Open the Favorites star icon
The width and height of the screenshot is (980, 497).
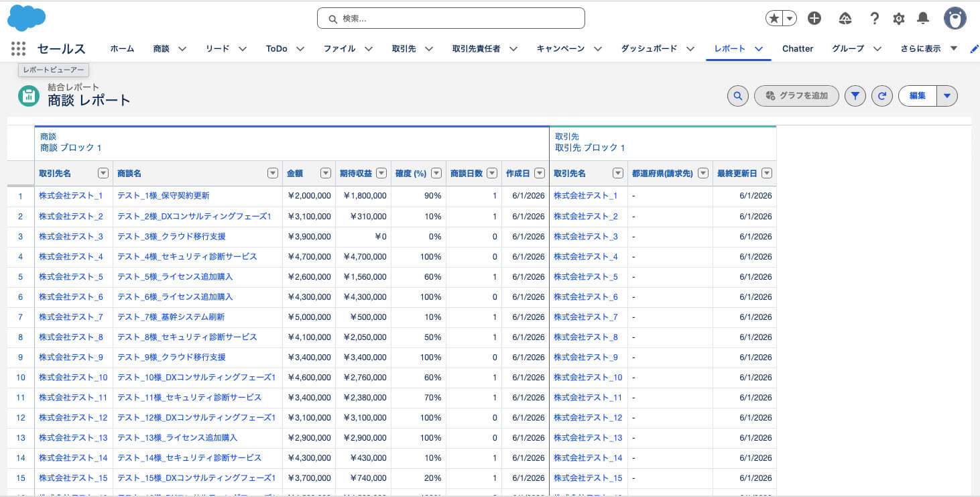774,19
